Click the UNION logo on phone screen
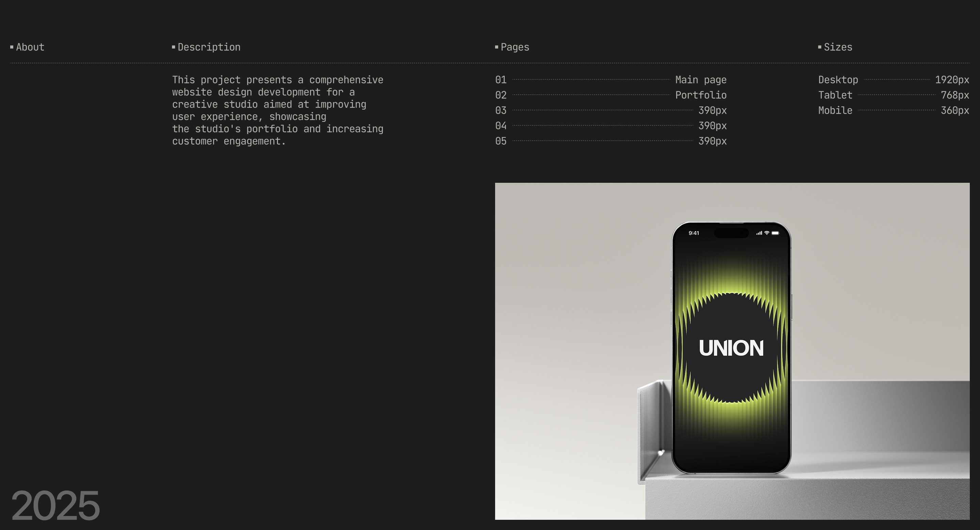Viewport: 980px width, 530px height. click(731, 348)
